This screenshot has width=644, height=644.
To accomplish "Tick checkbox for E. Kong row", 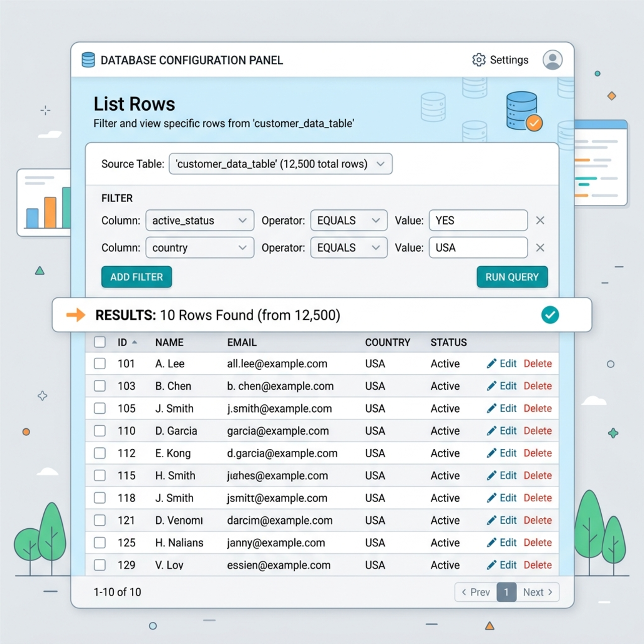I will tap(100, 453).
